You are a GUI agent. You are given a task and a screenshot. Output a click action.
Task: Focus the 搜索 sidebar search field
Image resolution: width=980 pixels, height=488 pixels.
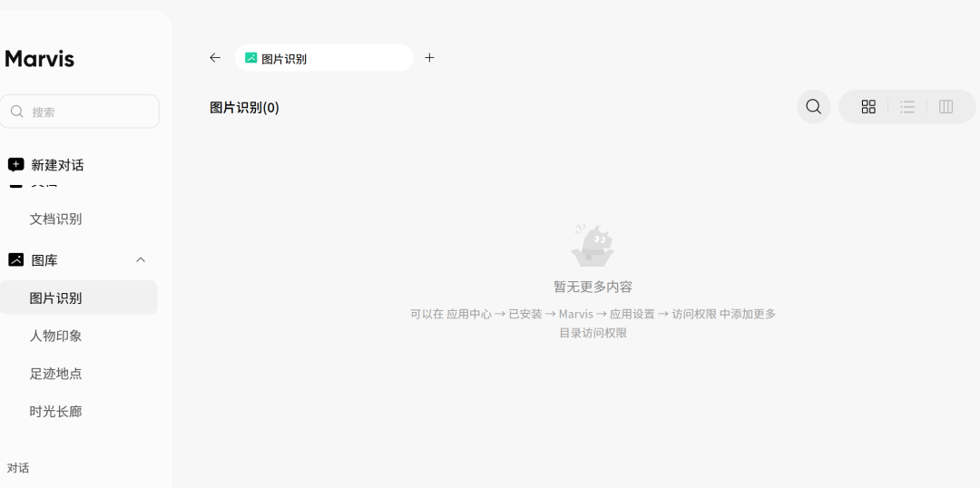(x=79, y=112)
